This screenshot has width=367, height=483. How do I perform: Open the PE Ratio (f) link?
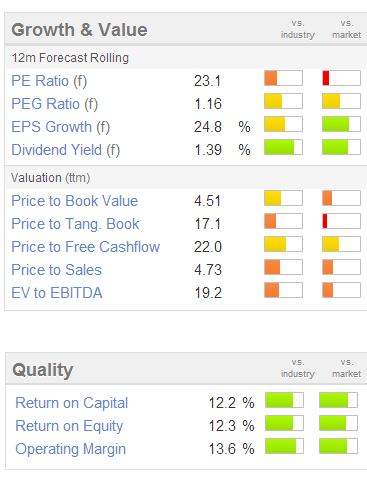tap(49, 81)
